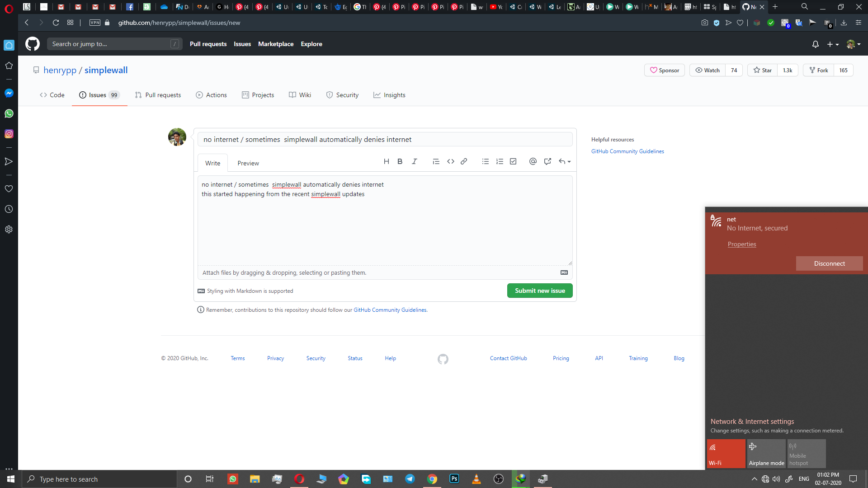Open the saved replies dropdown
This screenshot has width=868, height=488.
point(565,161)
